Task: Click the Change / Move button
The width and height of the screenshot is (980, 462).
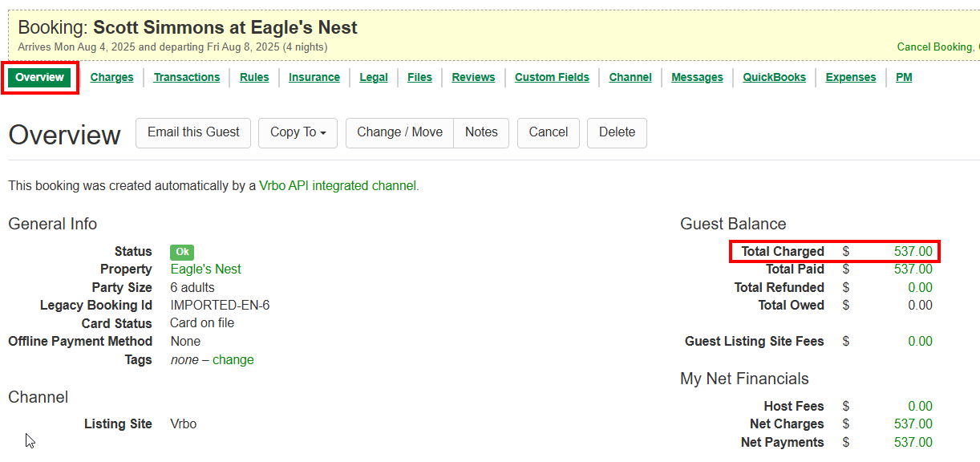Action: point(399,133)
